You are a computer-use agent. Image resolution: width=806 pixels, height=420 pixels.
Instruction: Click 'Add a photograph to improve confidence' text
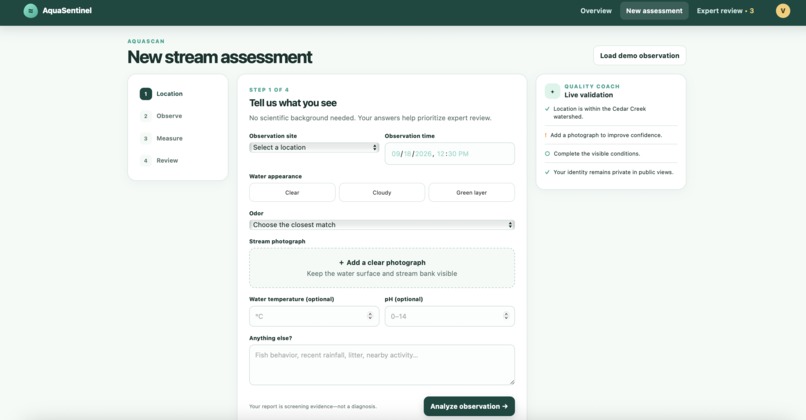click(x=606, y=135)
